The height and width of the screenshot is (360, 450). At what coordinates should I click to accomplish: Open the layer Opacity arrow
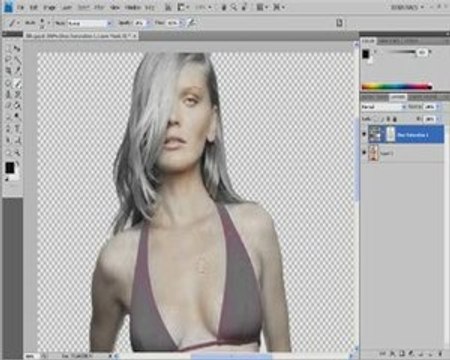pyautogui.click(x=438, y=107)
